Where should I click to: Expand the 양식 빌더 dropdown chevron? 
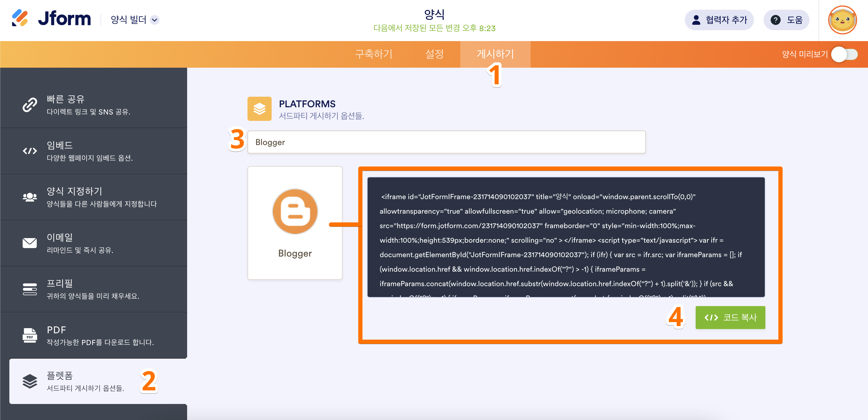click(155, 20)
